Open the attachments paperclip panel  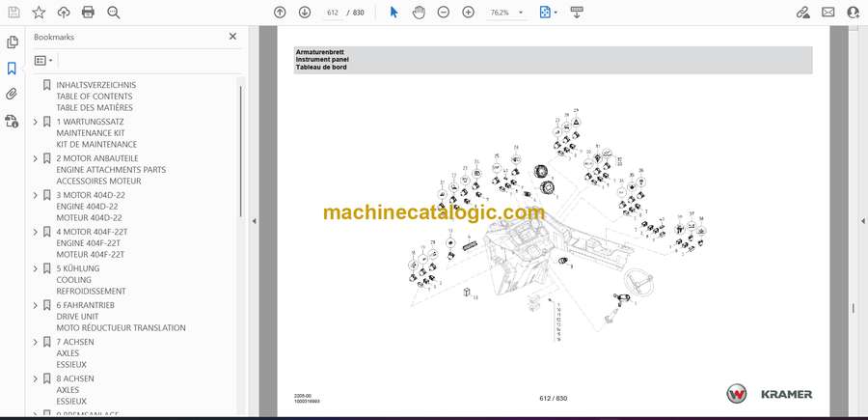coord(13,95)
